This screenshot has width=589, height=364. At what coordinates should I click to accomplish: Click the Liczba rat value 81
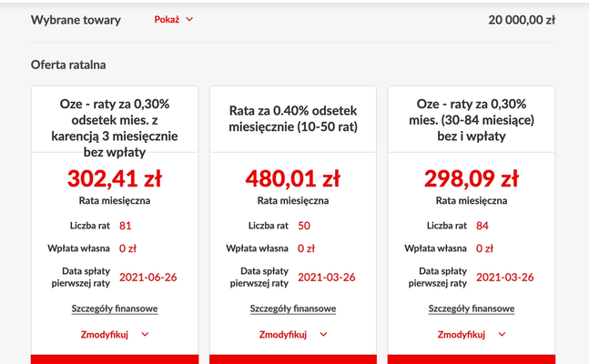click(125, 226)
